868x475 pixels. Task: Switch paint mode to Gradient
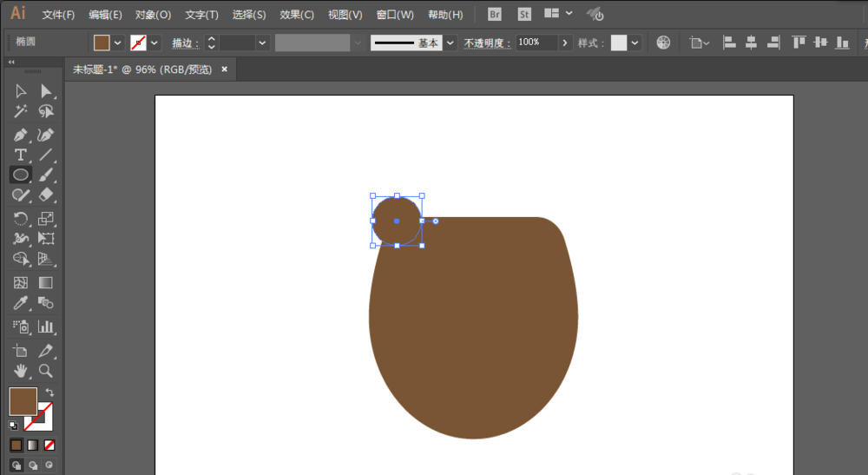[33, 445]
